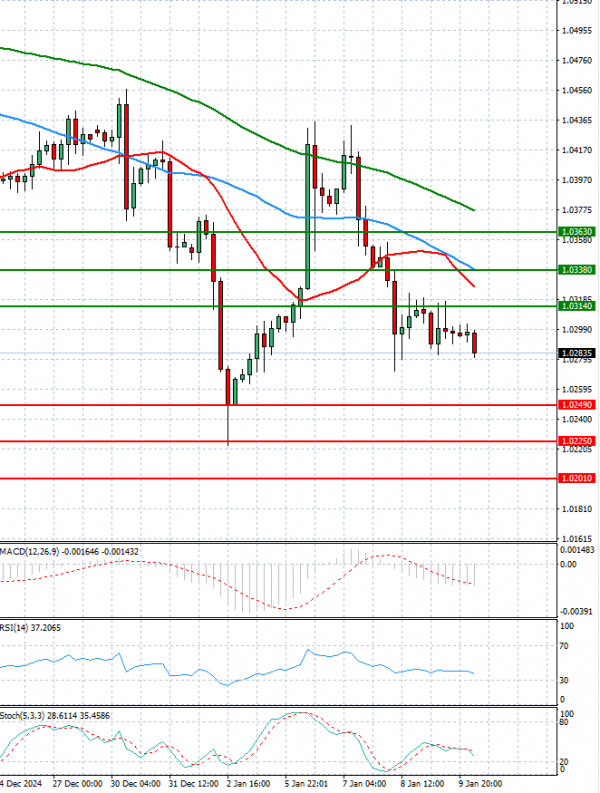The image size is (600, 793).
Task: Click the 27 Dec 00:00 time label
Action: [x=79, y=784]
